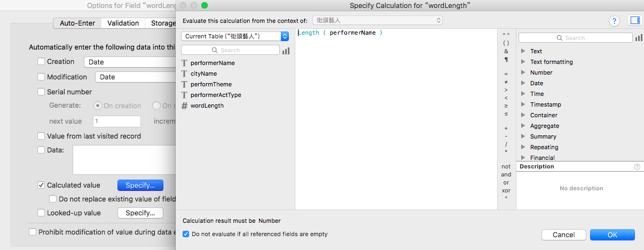The height and width of the screenshot is (250, 644).
Task: Expand the Date functions category
Action: click(523, 83)
